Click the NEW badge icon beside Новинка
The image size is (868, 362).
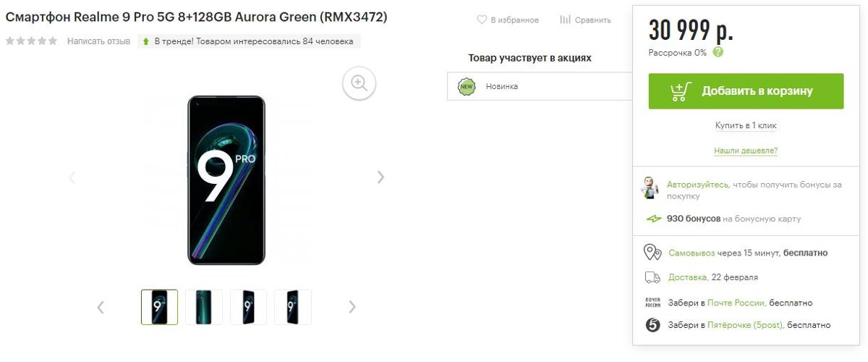467,86
